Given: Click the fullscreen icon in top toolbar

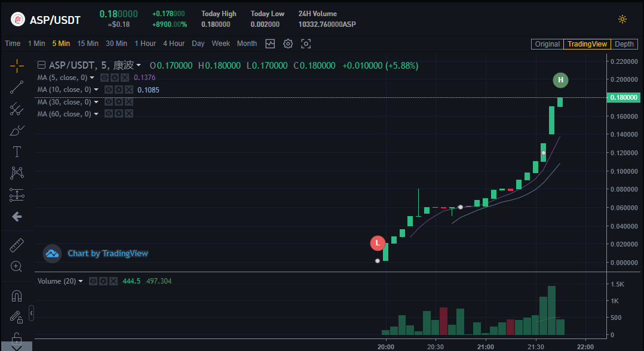Looking at the screenshot, I should [306, 44].
